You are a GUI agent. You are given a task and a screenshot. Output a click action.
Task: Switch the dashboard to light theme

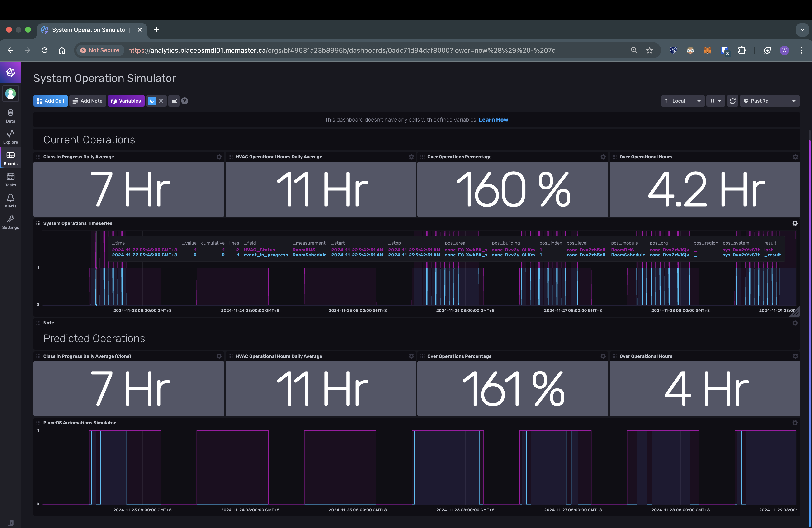[161, 101]
